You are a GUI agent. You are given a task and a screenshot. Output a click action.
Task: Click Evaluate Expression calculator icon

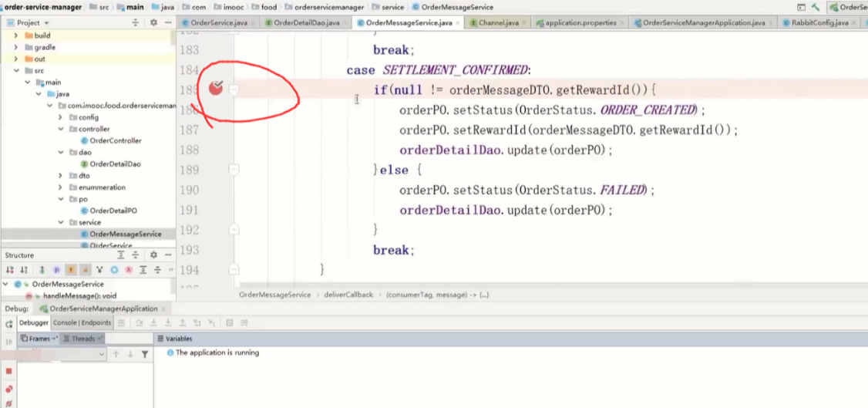[230, 322]
